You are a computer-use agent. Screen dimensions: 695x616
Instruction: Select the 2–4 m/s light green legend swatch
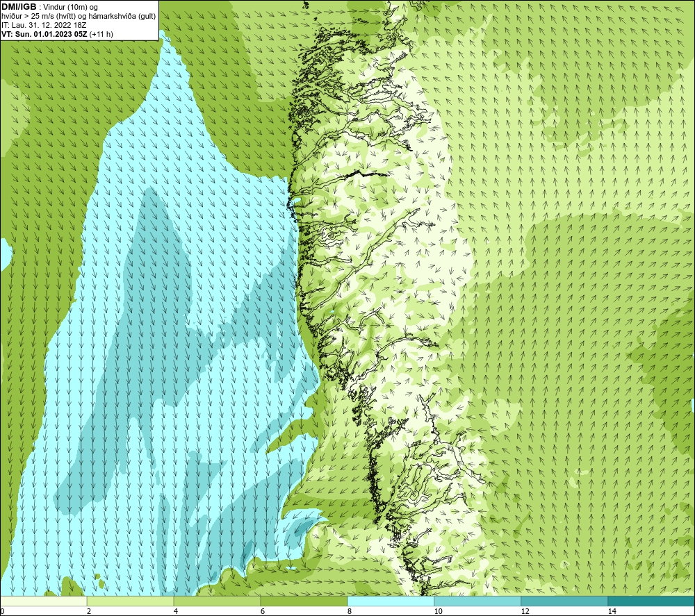131,601
